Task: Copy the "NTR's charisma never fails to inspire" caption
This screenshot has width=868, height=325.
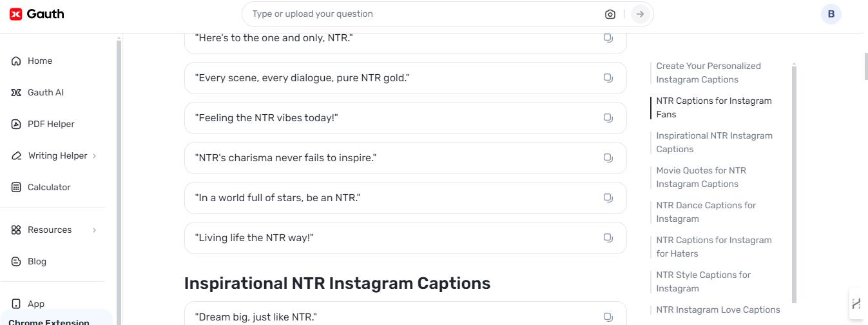Action: pos(608,158)
